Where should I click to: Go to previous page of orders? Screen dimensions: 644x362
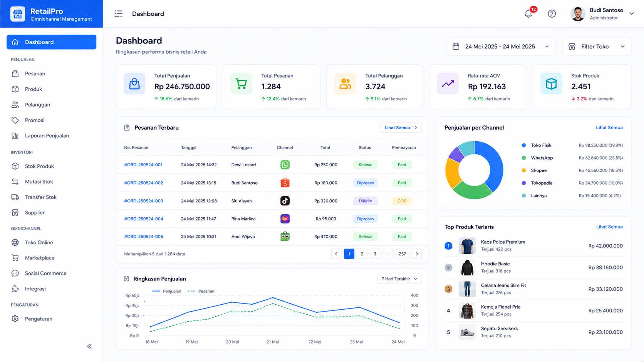[x=336, y=254]
